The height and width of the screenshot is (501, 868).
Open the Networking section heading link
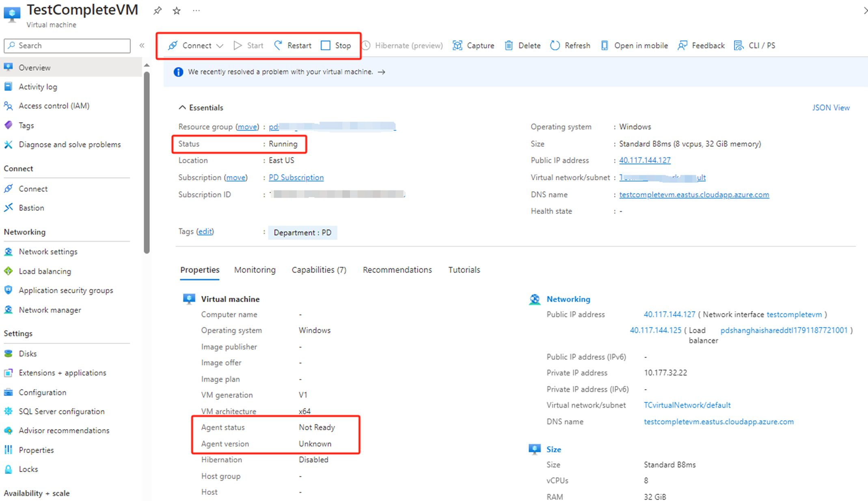(568, 299)
